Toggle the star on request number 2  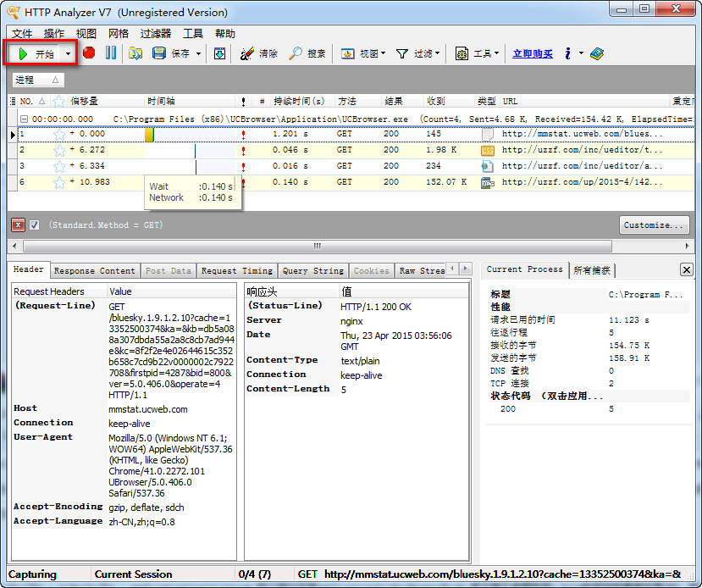click(x=59, y=150)
